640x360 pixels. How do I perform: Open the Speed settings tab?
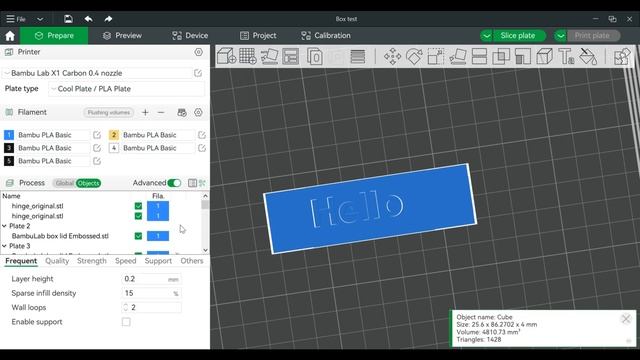[x=125, y=261]
